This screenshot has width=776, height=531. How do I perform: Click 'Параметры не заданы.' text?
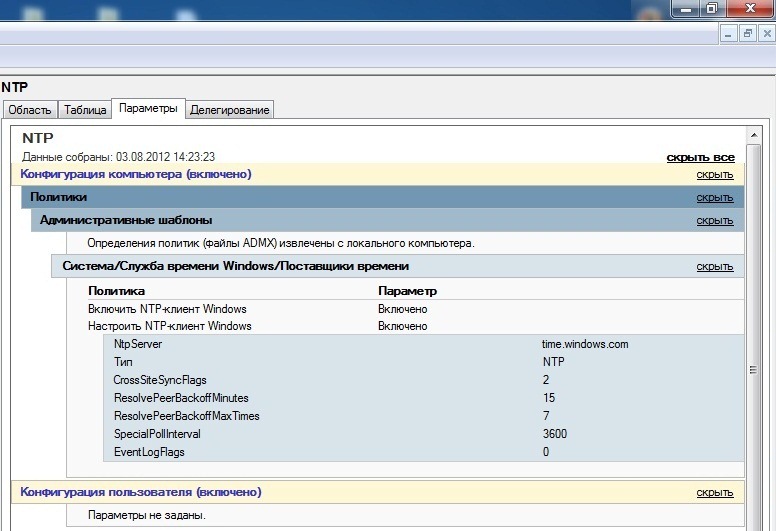coord(147,515)
